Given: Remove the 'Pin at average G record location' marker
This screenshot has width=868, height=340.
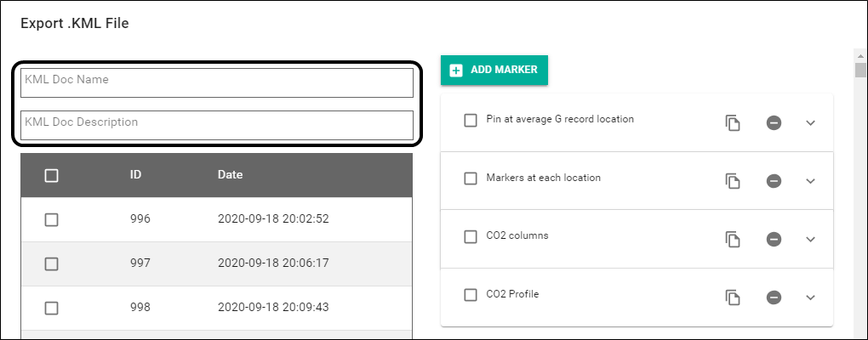Looking at the screenshot, I should (x=774, y=122).
